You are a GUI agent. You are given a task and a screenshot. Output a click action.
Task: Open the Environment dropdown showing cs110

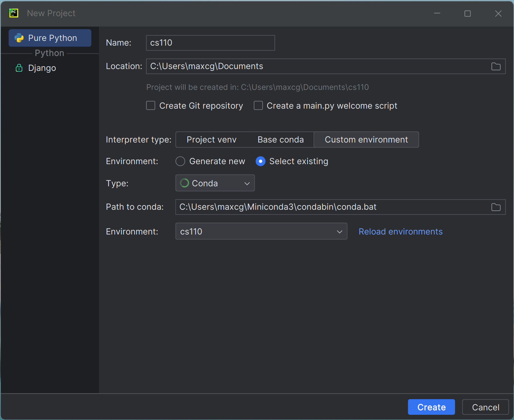tap(261, 231)
